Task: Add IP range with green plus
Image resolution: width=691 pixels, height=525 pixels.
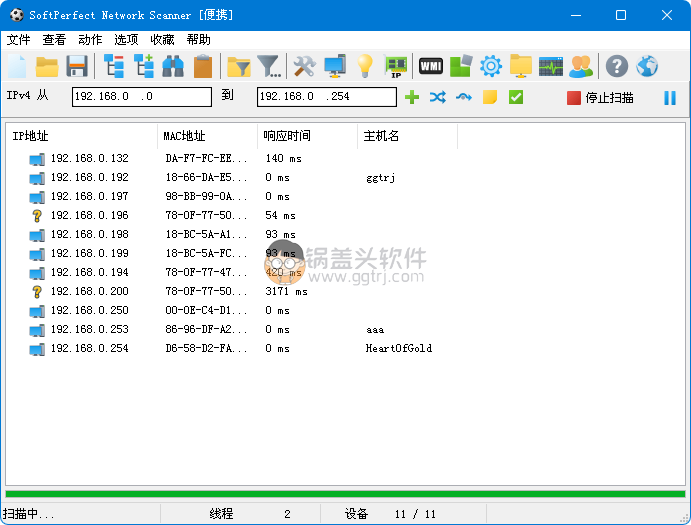Action: tap(412, 97)
